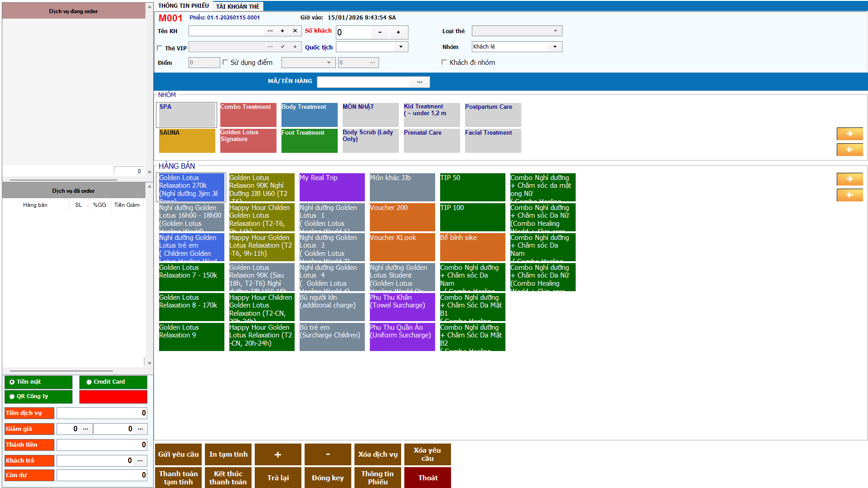Image resolution: width=868 pixels, height=488 pixels.
Task: Decrease Số khách with the minus button
Action: pos(380,32)
